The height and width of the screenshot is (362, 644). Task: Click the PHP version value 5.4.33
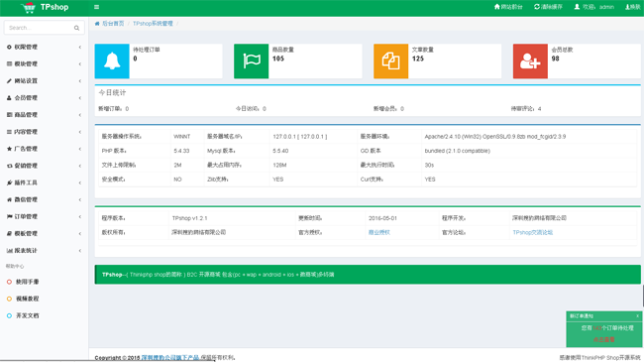(181, 151)
